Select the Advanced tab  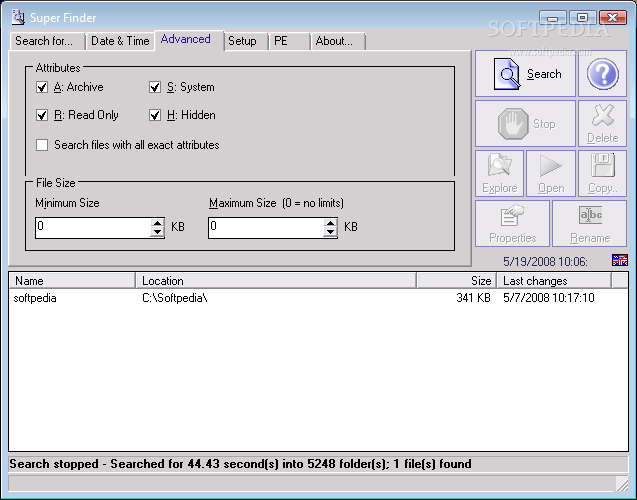[x=188, y=39]
